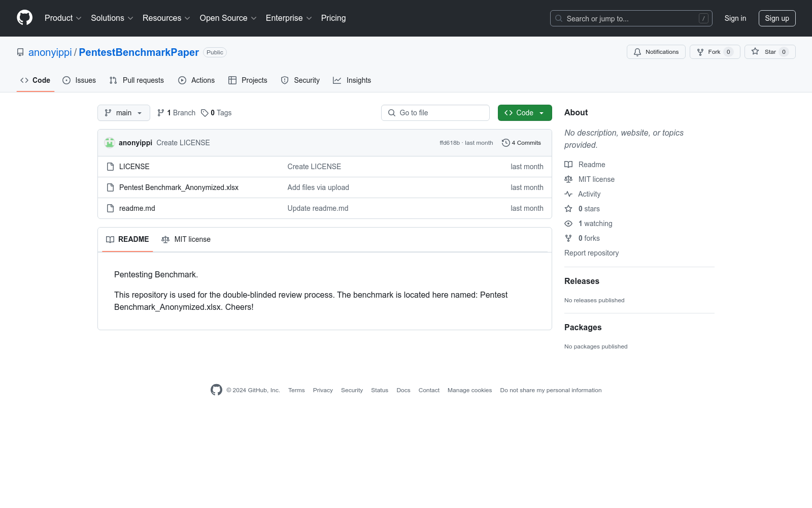Click the tag icon next to Tags
The width and height of the screenshot is (812, 508).
point(205,113)
